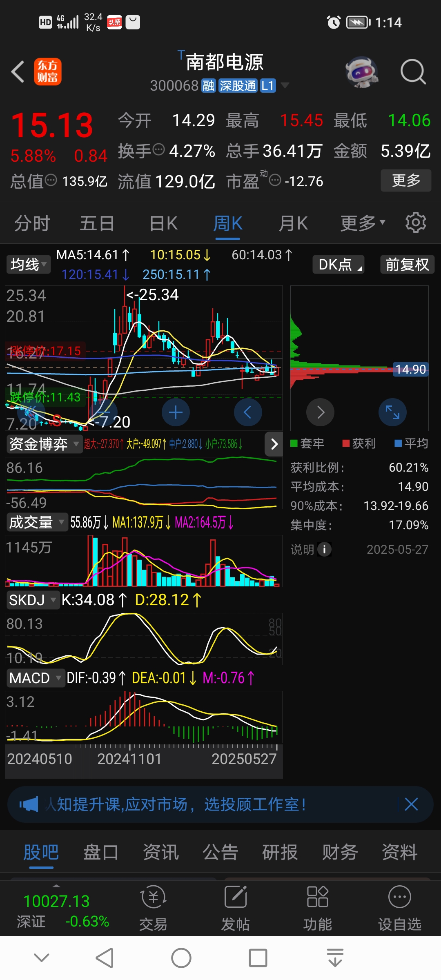Open the 资料 tab
The width and height of the screenshot is (441, 980).
click(399, 853)
